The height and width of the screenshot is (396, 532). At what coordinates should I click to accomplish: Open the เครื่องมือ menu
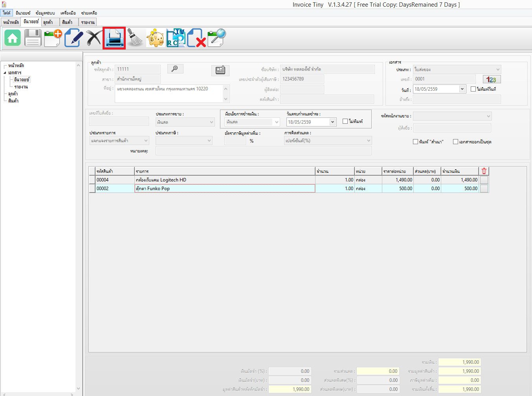pos(68,13)
